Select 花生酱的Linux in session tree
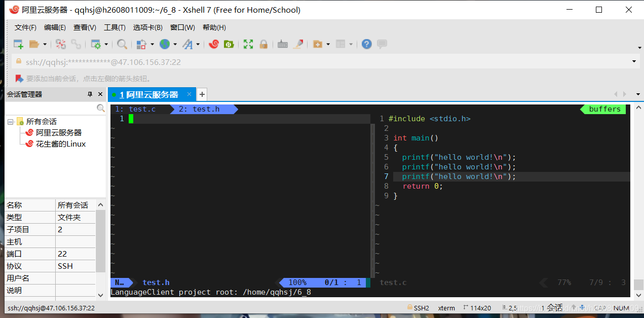 (61, 144)
